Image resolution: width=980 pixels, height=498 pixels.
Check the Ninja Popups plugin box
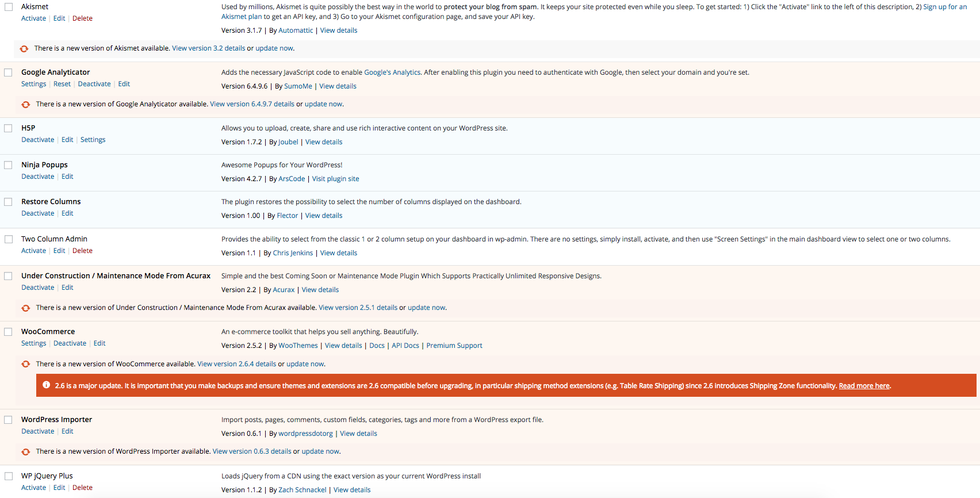point(9,165)
